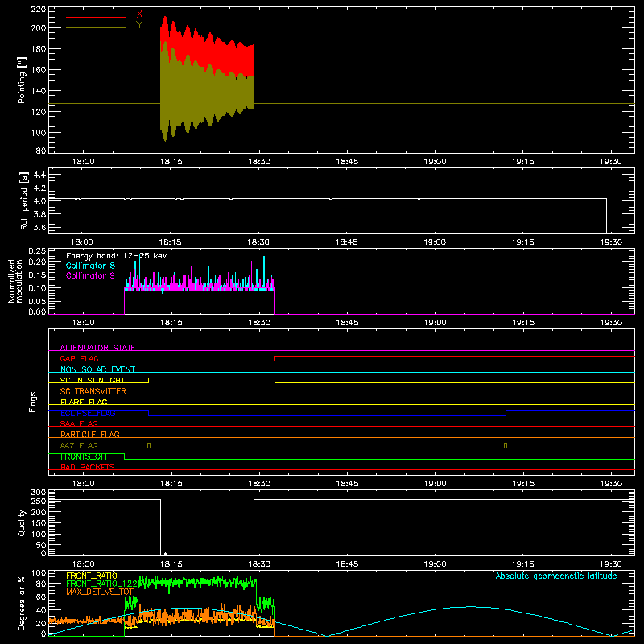Click the 0.25 value on modulation axis
Screen dimensions: 644x644
(x=37, y=251)
